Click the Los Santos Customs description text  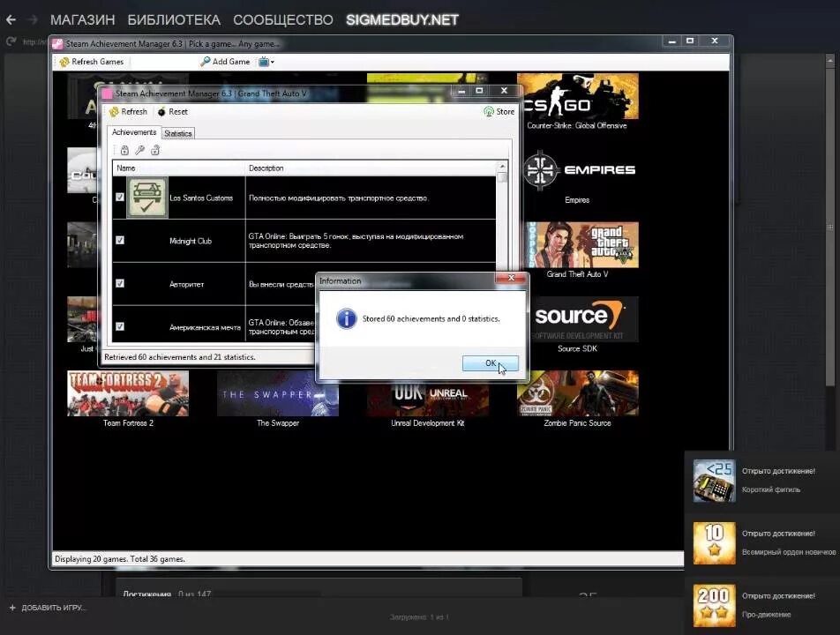pos(338,198)
